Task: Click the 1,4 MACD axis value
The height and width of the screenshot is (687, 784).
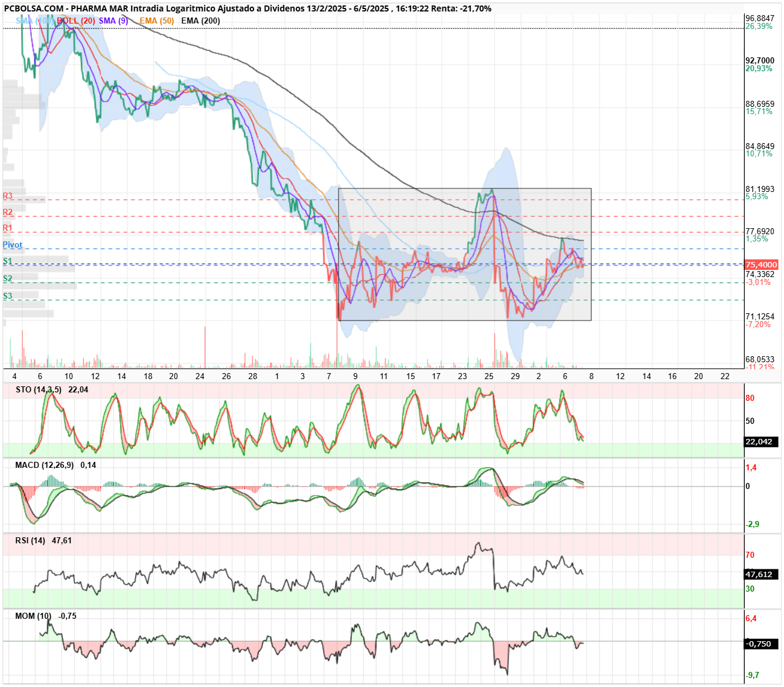Action: coord(751,467)
